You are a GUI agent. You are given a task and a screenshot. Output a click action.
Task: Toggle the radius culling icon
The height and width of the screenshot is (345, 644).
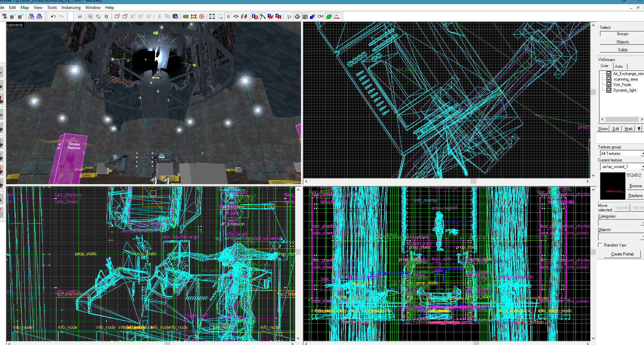click(305, 16)
